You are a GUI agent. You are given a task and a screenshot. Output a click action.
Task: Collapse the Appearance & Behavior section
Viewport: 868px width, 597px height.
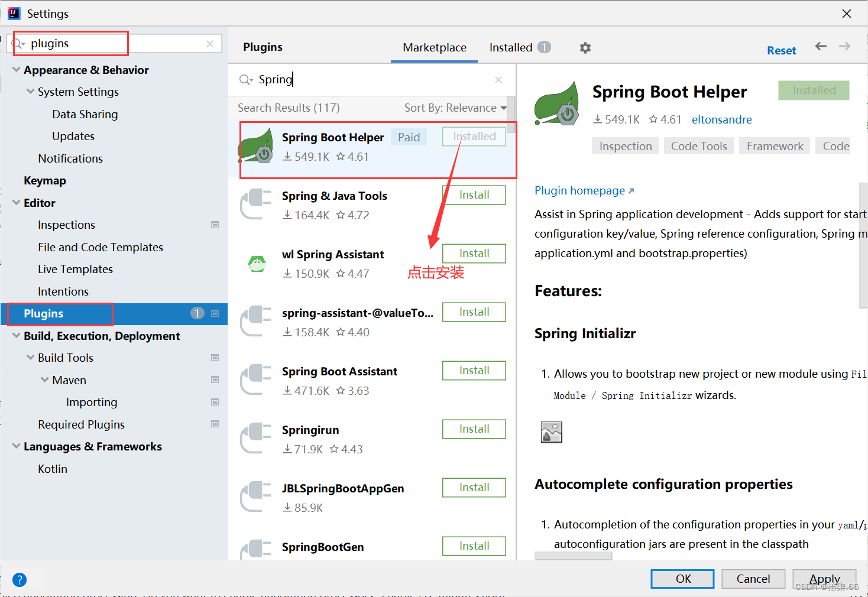pos(16,69)
